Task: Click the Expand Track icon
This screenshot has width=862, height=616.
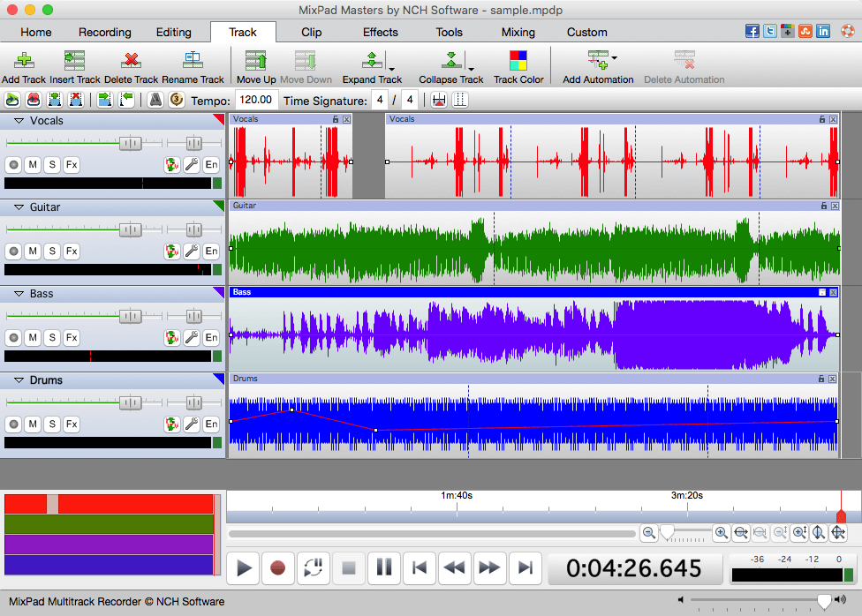Action: coord(372,60)
